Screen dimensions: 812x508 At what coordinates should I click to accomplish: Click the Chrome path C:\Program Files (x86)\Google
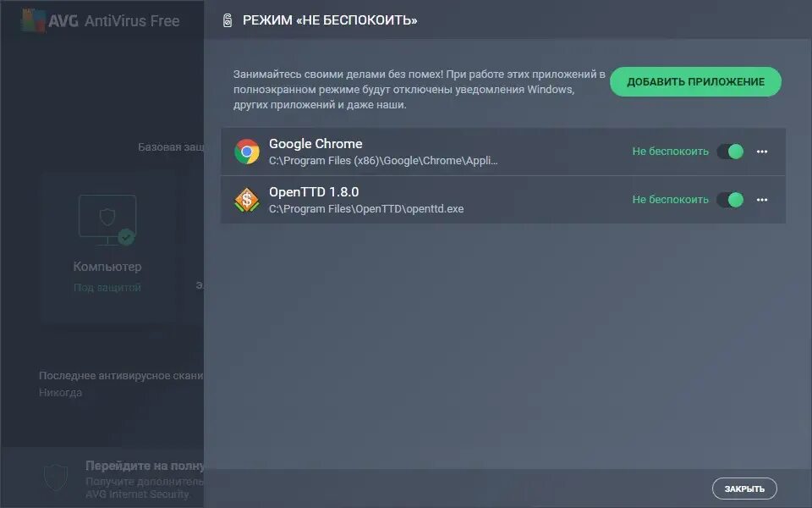coord(383,161)
